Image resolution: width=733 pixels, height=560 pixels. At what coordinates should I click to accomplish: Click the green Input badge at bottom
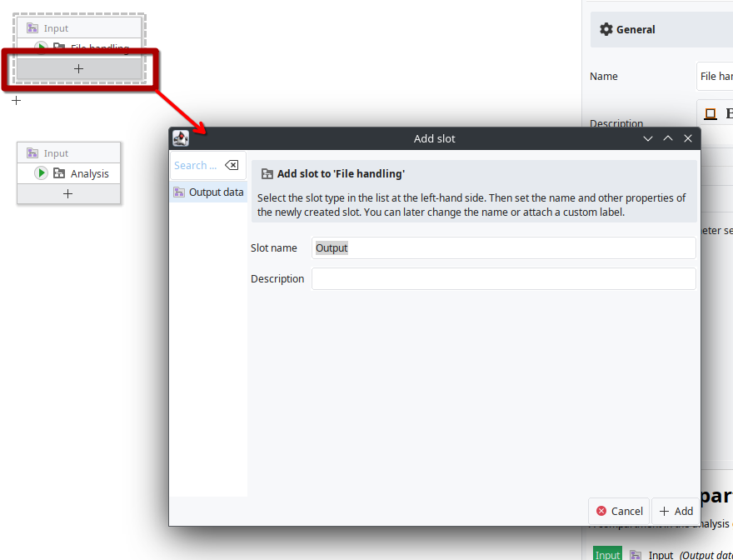click(608, 554)
